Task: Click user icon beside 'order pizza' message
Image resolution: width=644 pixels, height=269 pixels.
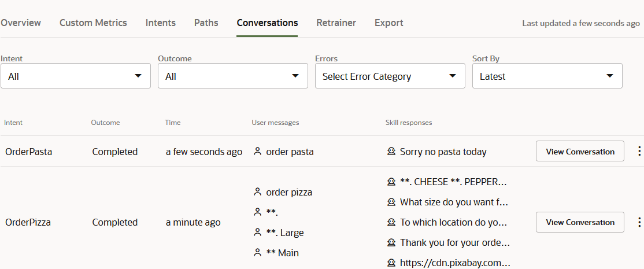Action: pos(257,192)
